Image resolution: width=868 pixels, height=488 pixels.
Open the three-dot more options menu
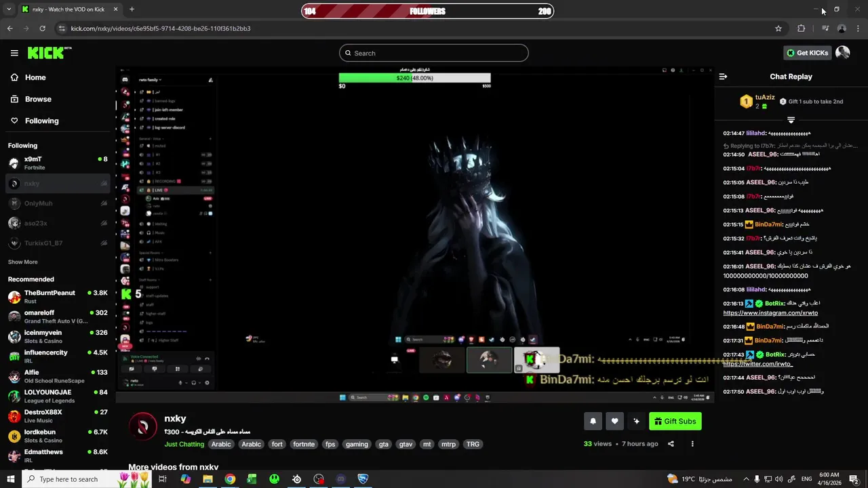pyautogui.click(x=692, y=444)
